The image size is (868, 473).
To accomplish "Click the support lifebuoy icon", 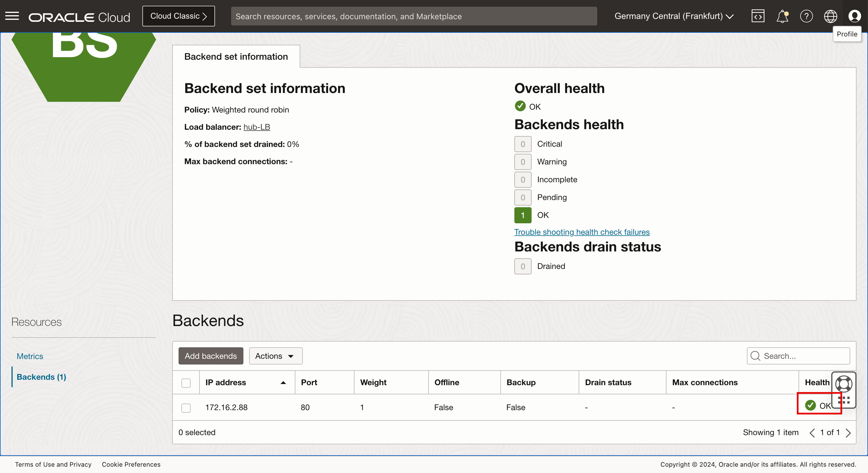I will point(843,383).
